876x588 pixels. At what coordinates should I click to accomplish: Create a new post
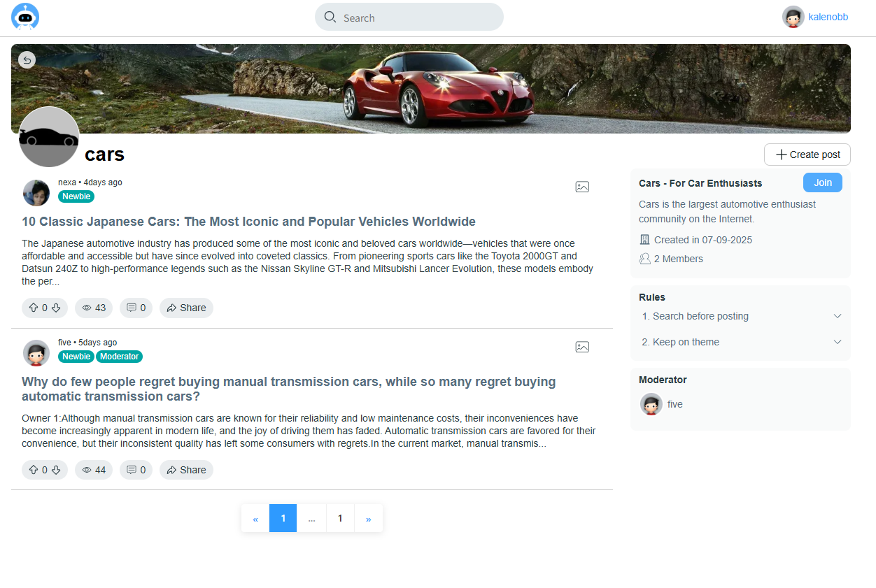807,154
